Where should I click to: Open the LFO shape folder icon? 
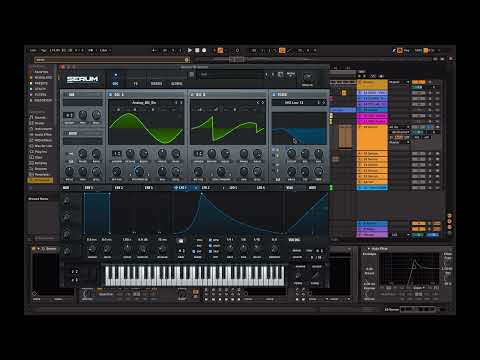pos(181,241)
